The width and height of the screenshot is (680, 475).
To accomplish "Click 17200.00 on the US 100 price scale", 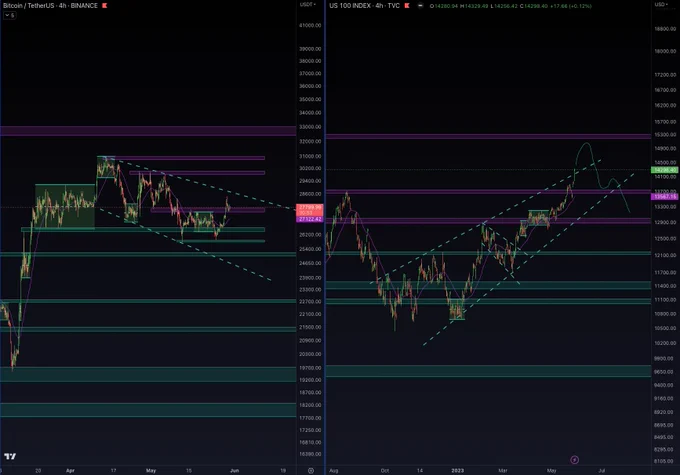I will pos(665,75).
